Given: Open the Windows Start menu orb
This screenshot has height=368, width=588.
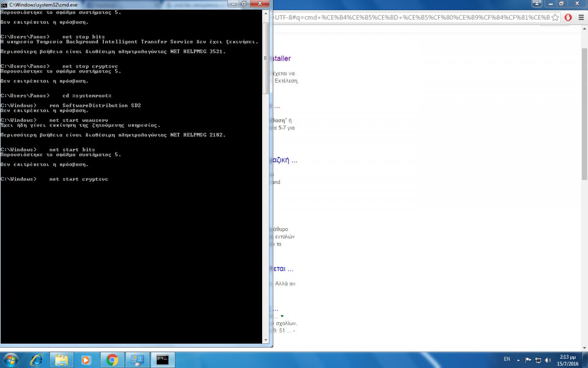Looking at the screenshot, I should click(11, 360).
